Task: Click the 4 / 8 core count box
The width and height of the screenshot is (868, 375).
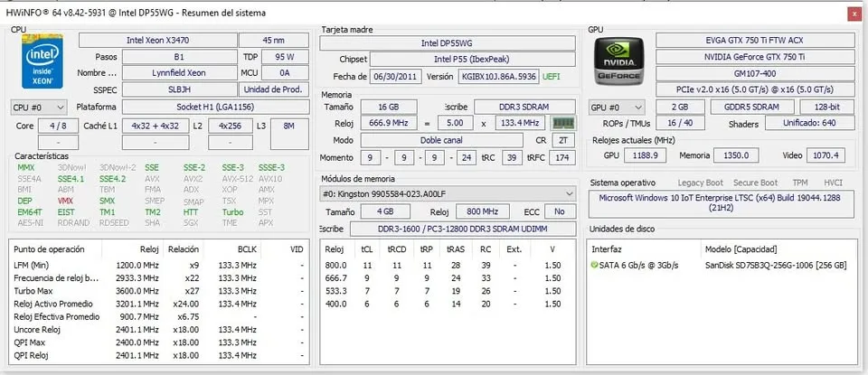Action: [58, 127]
